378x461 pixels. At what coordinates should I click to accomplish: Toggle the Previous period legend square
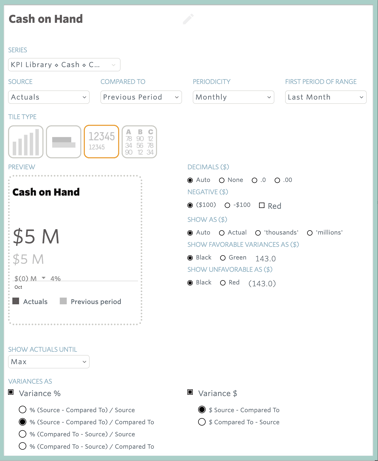coord(63,301)
